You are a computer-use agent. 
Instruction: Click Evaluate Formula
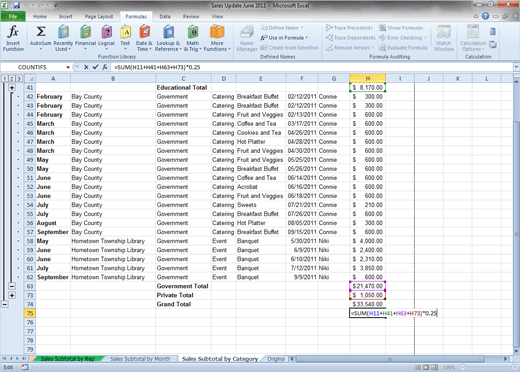[x=403, y=48]
